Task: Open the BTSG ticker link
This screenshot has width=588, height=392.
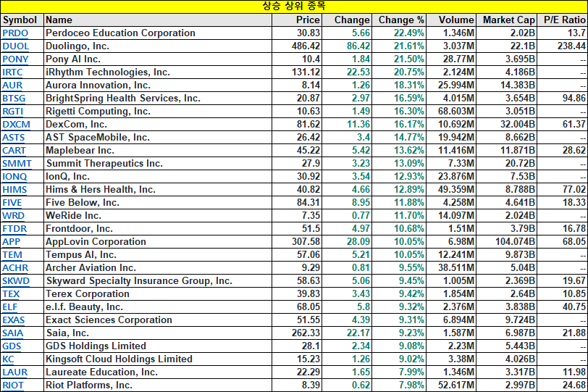Action: 14,99
